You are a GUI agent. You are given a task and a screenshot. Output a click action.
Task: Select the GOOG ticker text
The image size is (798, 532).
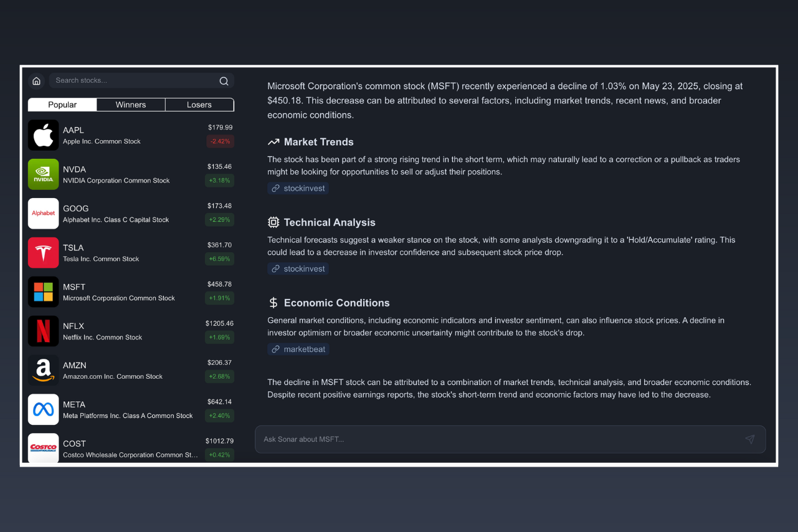76,209
